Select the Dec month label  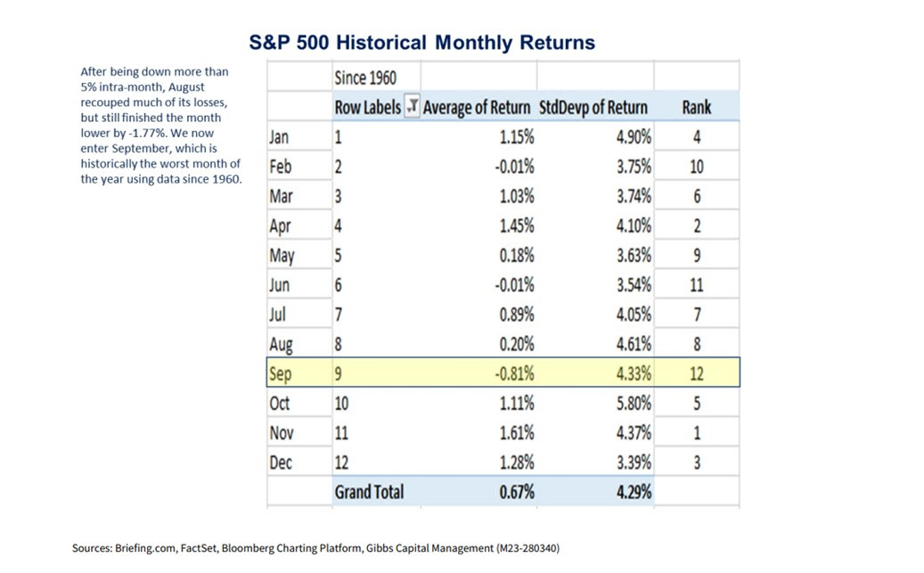tap(280, 462)
